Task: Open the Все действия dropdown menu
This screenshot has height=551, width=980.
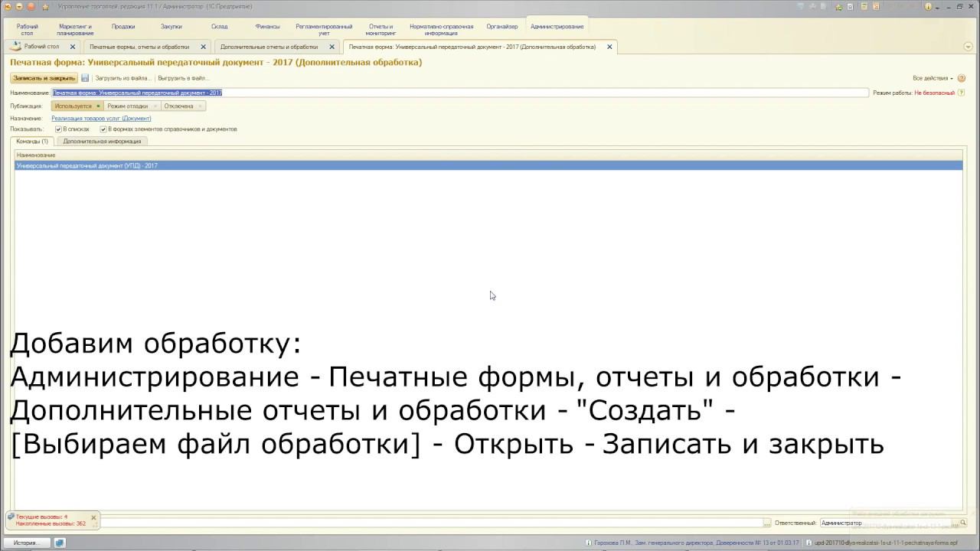Action: point(933,78)
